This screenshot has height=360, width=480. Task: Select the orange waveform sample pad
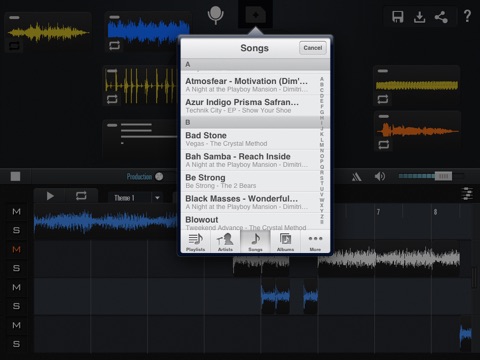coord(418,131)
